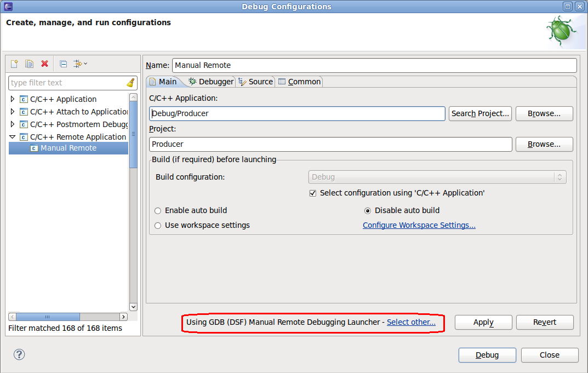Select C/C++ Remote Application in the tree
The height and width of the screenshot is (373, 588).
(x=78, y=137)
